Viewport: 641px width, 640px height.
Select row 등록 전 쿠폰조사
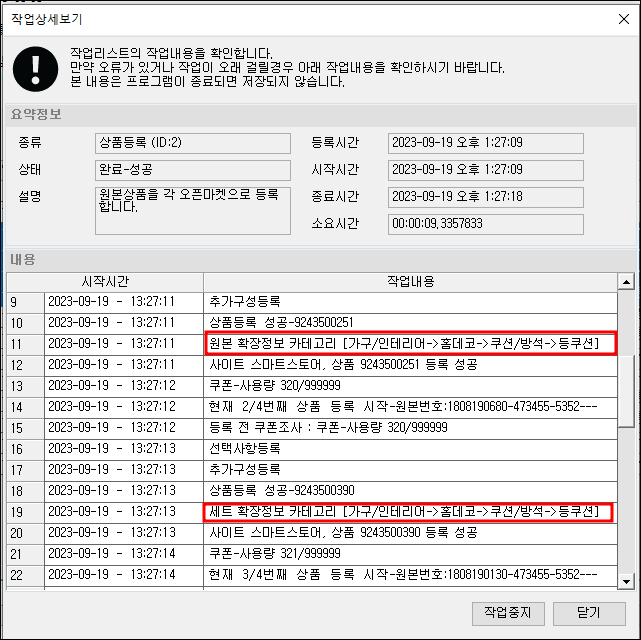312,428
